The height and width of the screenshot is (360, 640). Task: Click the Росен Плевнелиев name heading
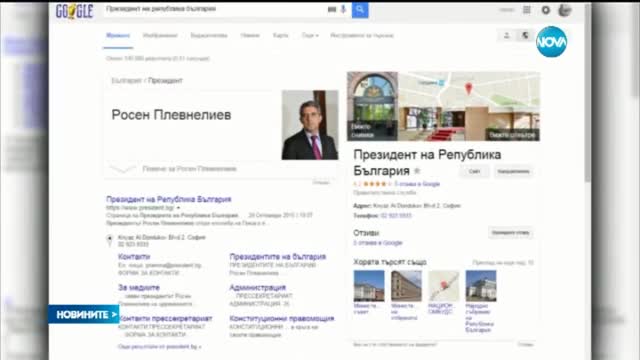click(x=171, y=115)
